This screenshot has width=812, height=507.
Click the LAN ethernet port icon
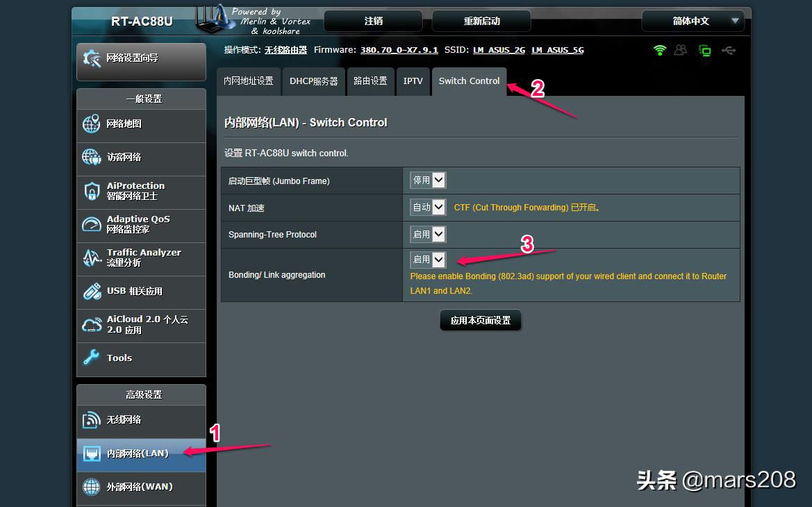[92, 454]
